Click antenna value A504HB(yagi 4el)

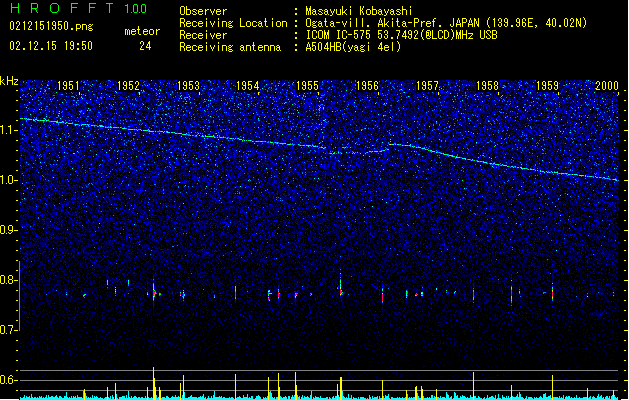click(x=353, y=47)
